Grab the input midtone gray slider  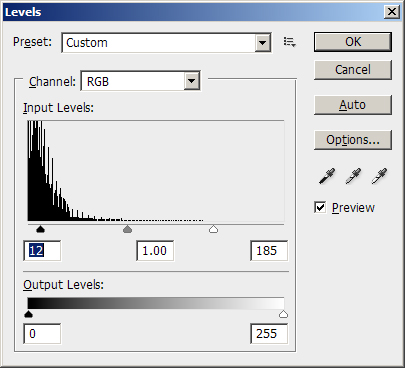127,229
